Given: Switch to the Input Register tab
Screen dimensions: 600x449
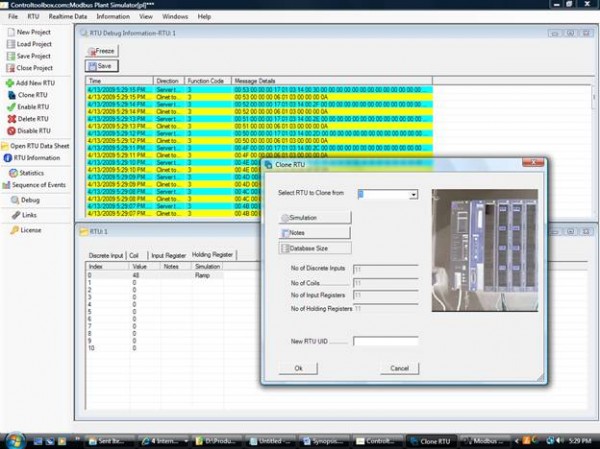Looking at the screenshot, I should point(169,256).
